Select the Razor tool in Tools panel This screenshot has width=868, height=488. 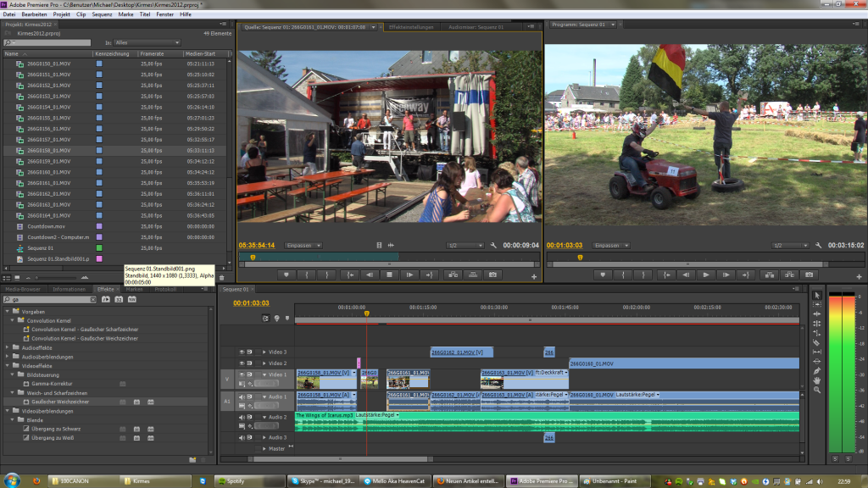pyautogui.click(x=817, y=342)
